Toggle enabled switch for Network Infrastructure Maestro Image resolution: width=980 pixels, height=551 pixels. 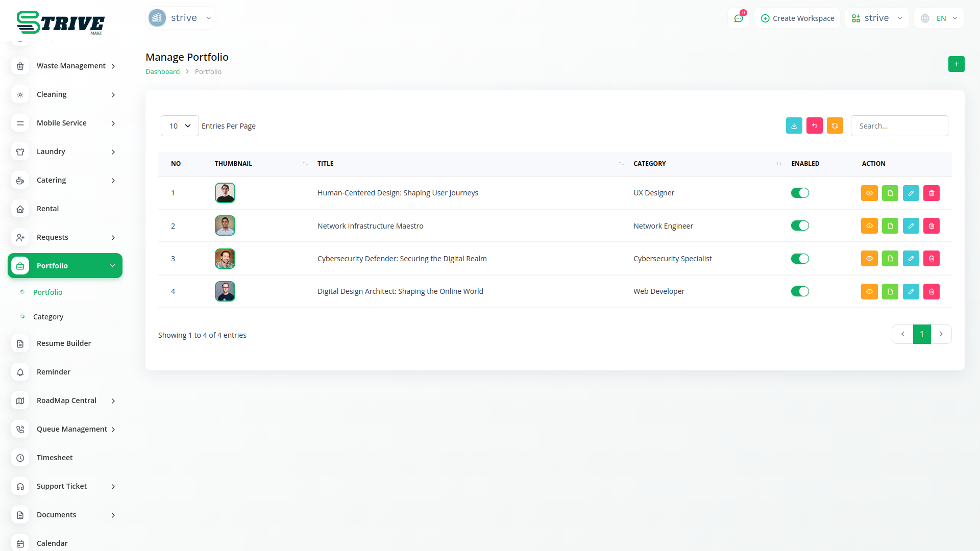click(799, 226)
